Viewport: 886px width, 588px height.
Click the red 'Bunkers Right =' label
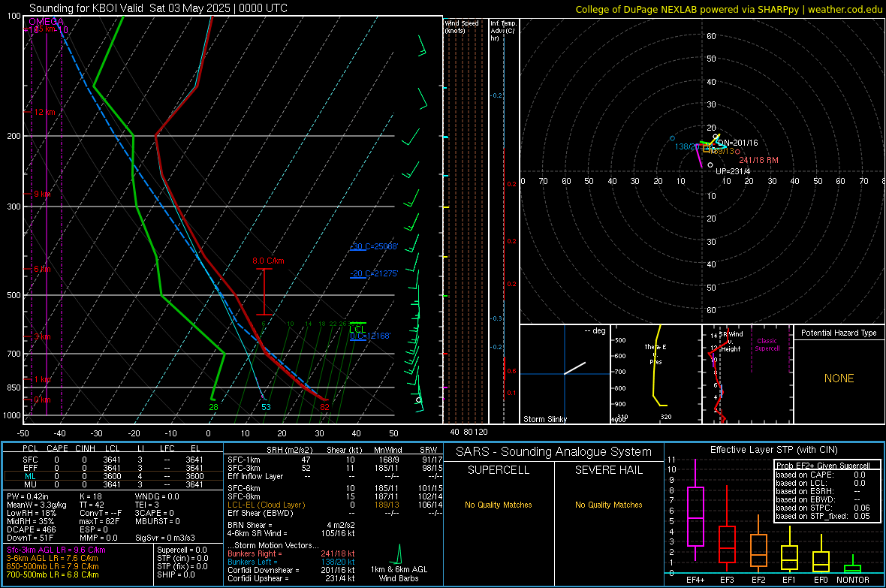255,553
